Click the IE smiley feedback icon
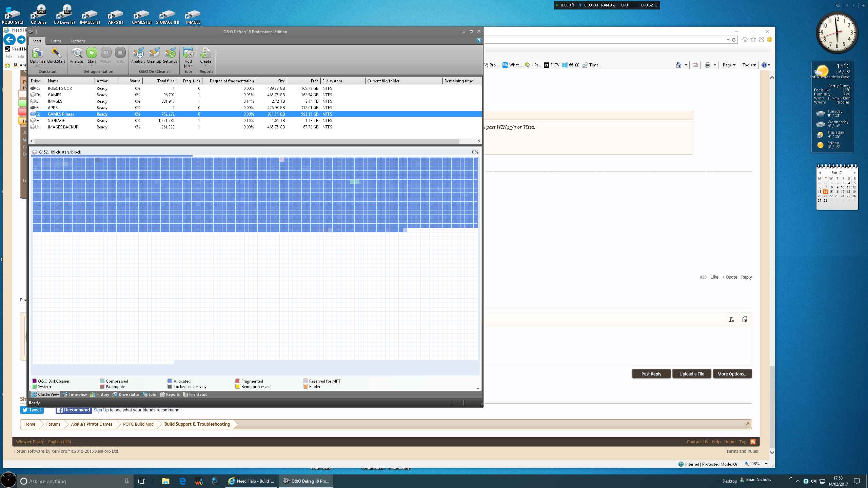 [x=770, y=40]
